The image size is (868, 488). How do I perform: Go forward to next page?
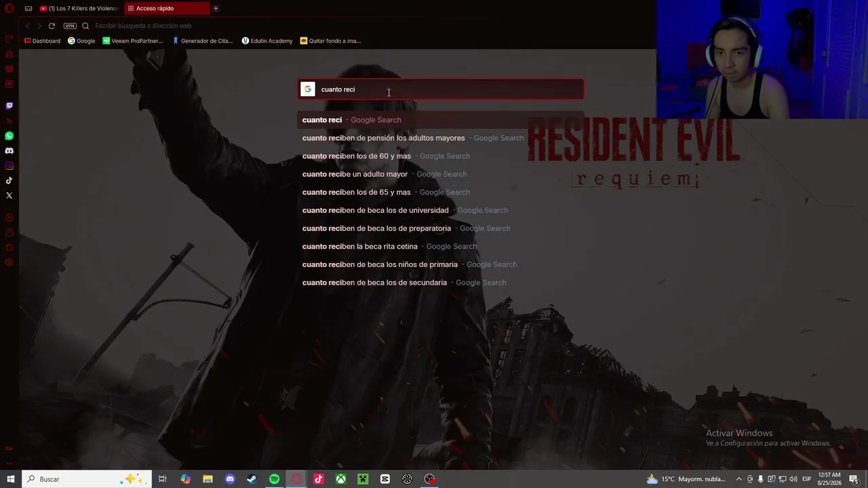[x=39, y=26]
